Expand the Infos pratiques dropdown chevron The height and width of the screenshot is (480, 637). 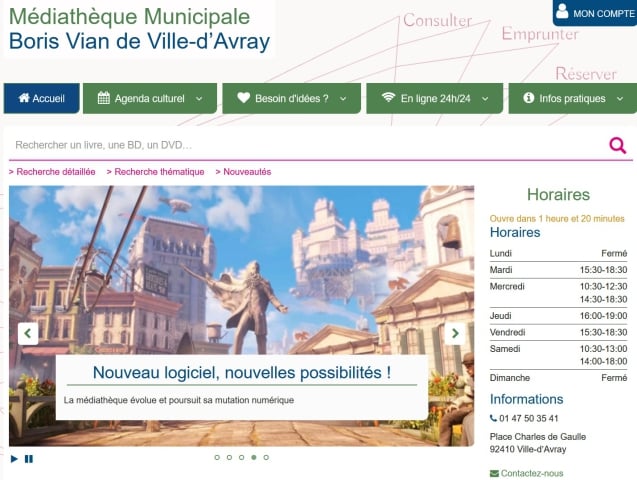(620, 99)
